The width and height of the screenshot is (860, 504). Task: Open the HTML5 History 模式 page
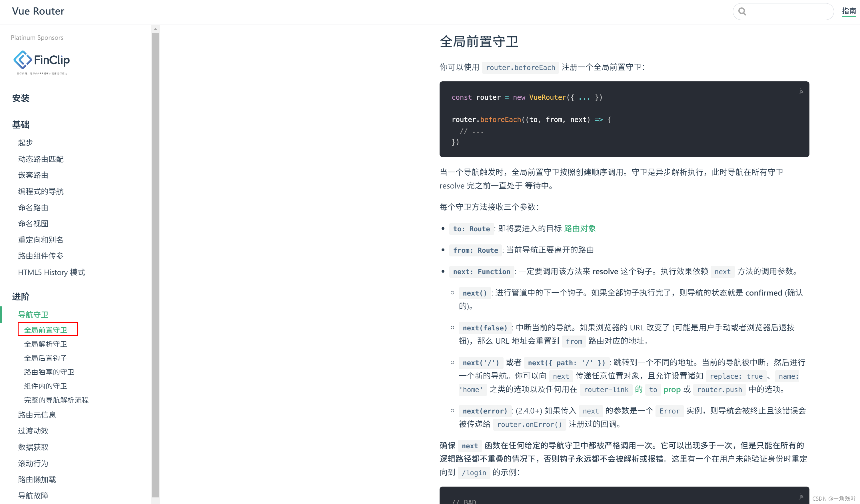pyautogui.click(x=51, y=272)
